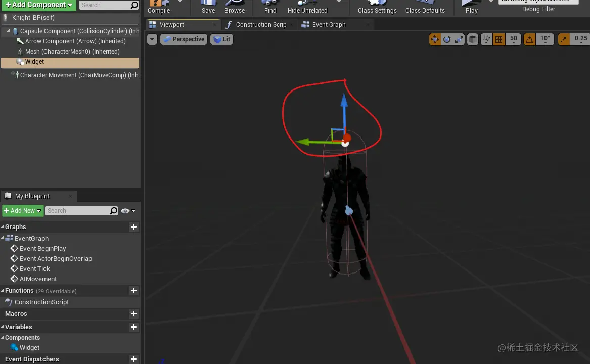Add new graph with plus
This screenshot has height=364, width=590.
click(x=133, y=227)
